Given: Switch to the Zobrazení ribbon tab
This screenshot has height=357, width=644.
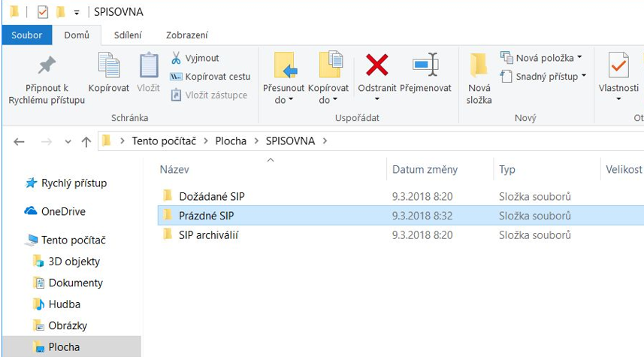Looking at the screenshot, I should (187, 35).
